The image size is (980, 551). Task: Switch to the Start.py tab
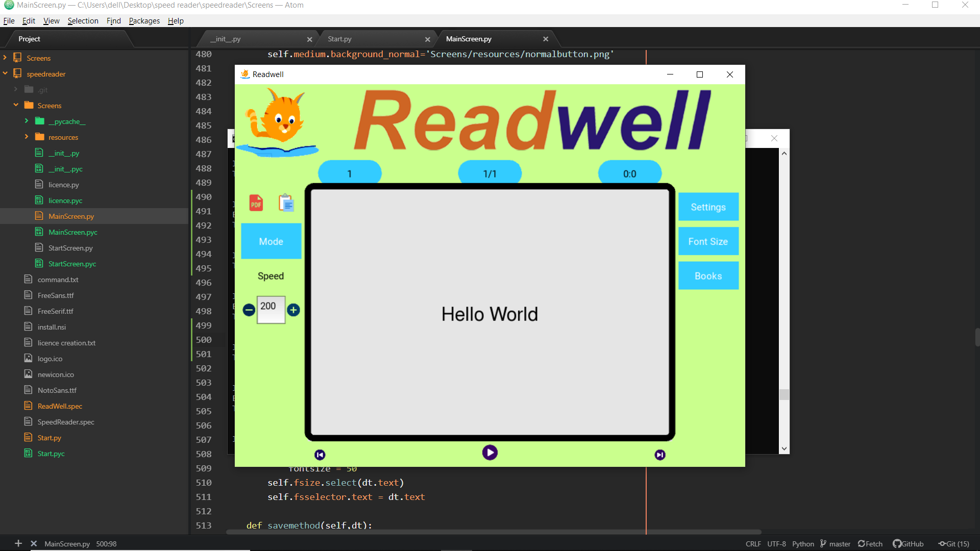click(x=339, y=38)
